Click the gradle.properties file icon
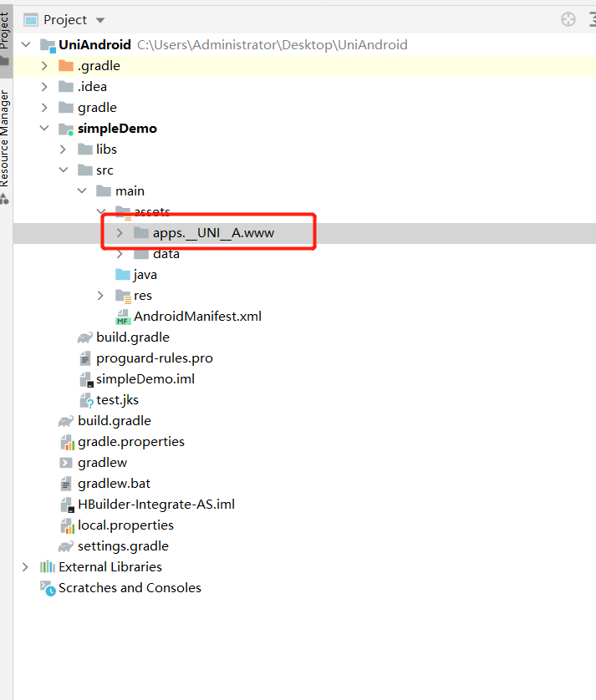This screenshot has width=596, height=700. (67, 442)
